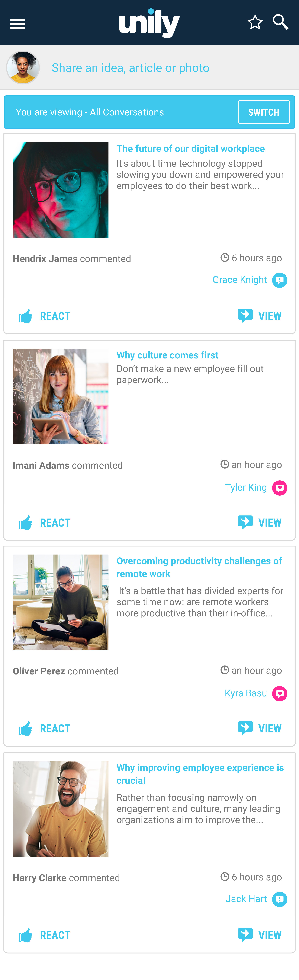The image size is (299, 980).
Task: Open the hamburger navigation menu
Action: click(17, 24)
